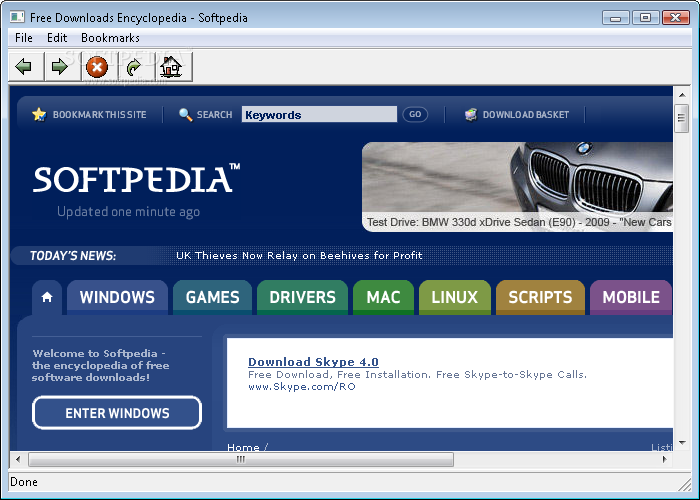Open the Download Skype 4.0 link
Viewport: 700px width, 500px height.
click(313, 362)
